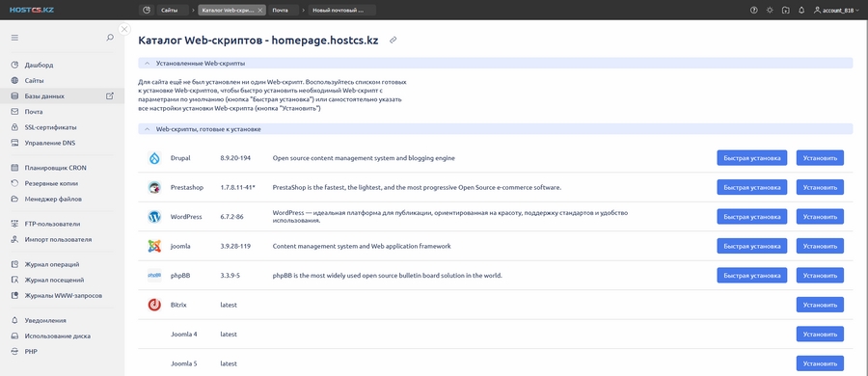
Task: Click the Drupal logo icon
Action: click(x=154, y=158)
